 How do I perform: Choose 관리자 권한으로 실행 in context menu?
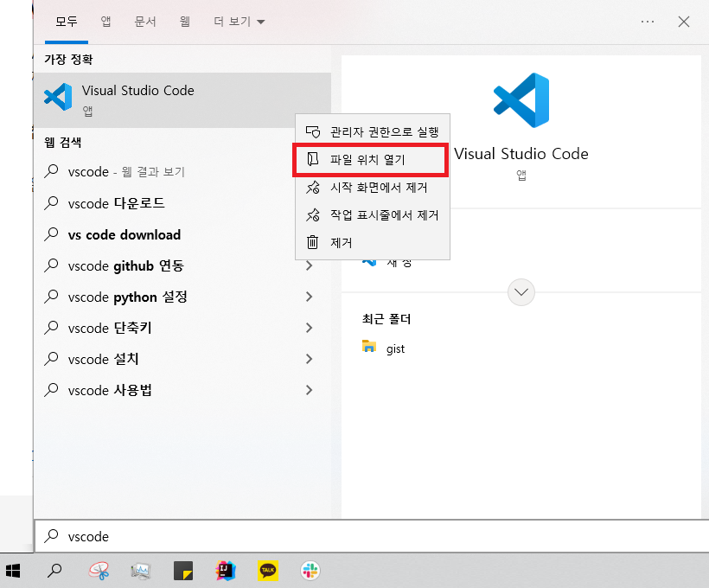[x=372, y=132]
